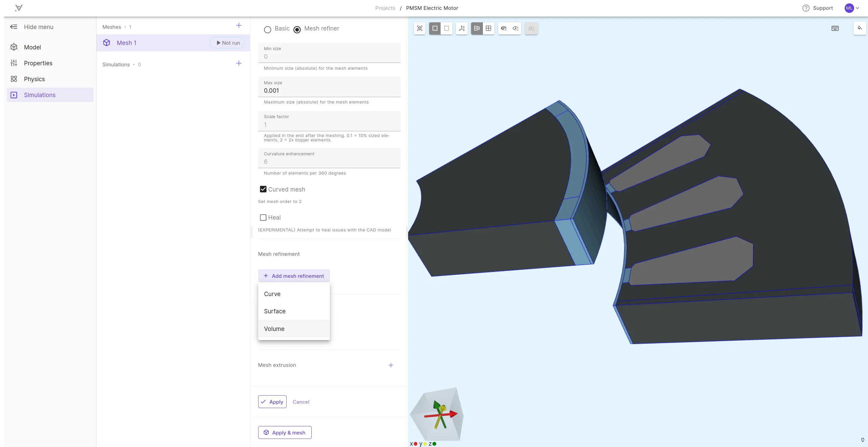
Task: Uncheck the Curved mesh checkbox
Action: [263, 189]
